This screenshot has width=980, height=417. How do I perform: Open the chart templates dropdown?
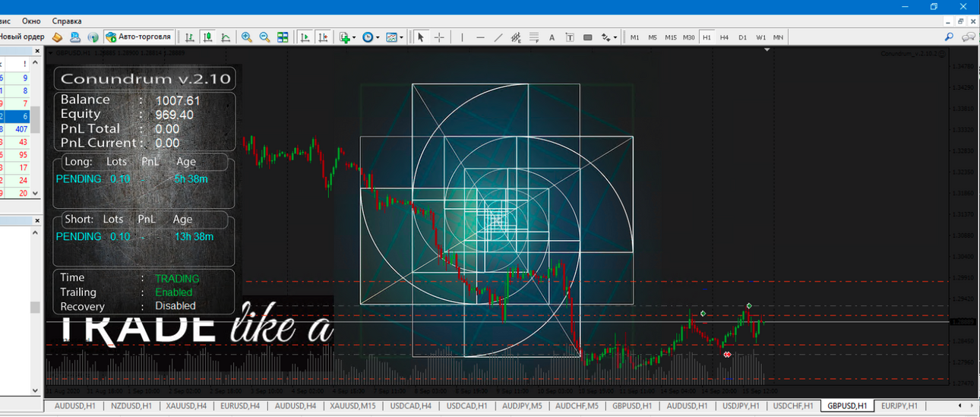click(394, 36)
